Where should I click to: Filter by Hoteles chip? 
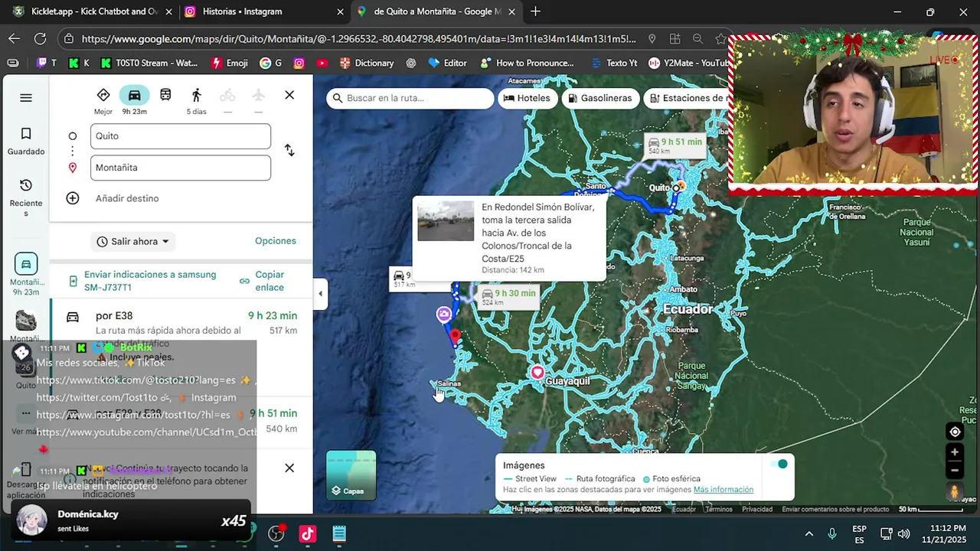point(527,98)
